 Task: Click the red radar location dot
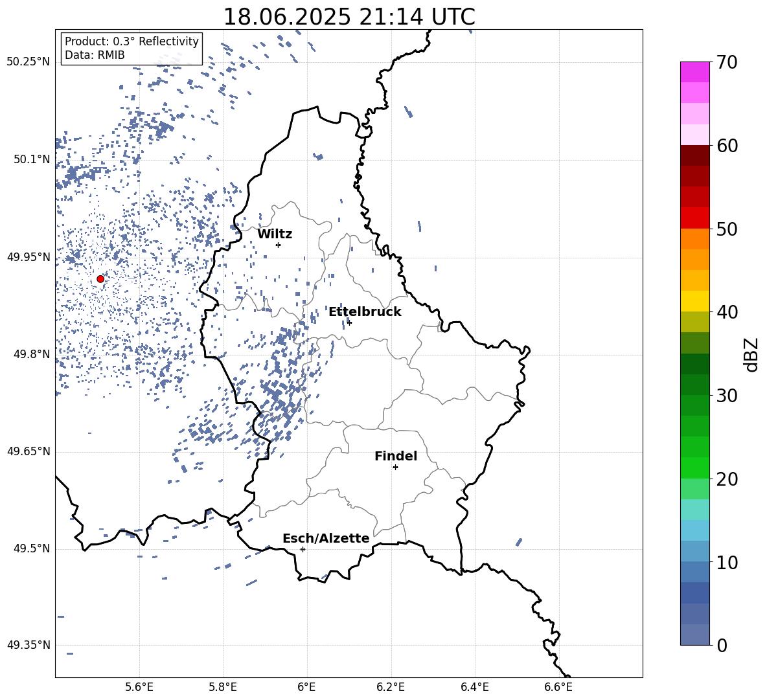[100, 279]
